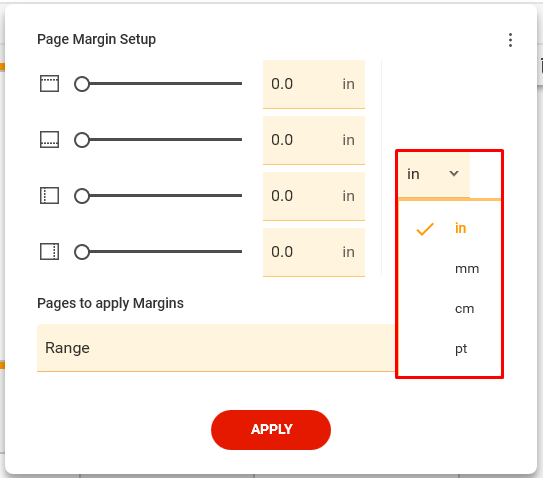The width and height of the screenshot is (543, 478).
Task: Focus the top margin value field
Action: coord(314,84)
